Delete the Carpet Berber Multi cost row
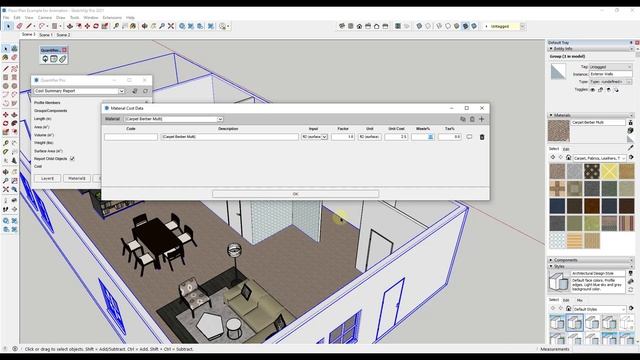Image resolution: width=640 pixels, height=360 pixels. 482,137
